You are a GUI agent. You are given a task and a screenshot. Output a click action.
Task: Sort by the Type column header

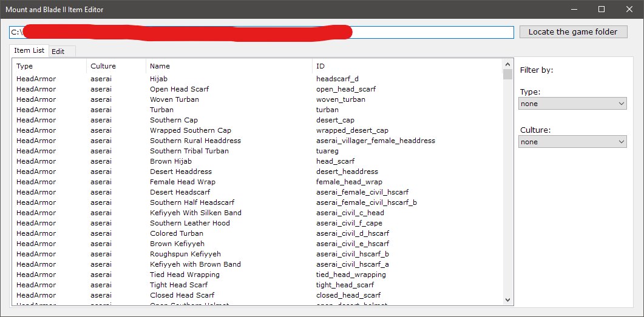[49, 66]
